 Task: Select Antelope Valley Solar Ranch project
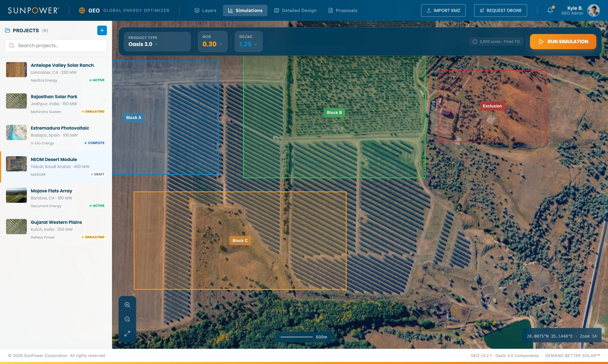coord(56,73)
